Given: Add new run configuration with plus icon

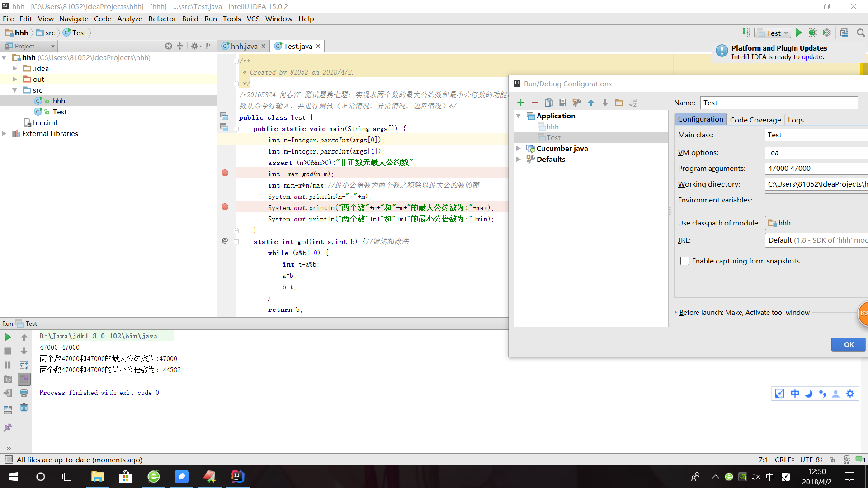Looking at the screenshot, I should point(521,103).
